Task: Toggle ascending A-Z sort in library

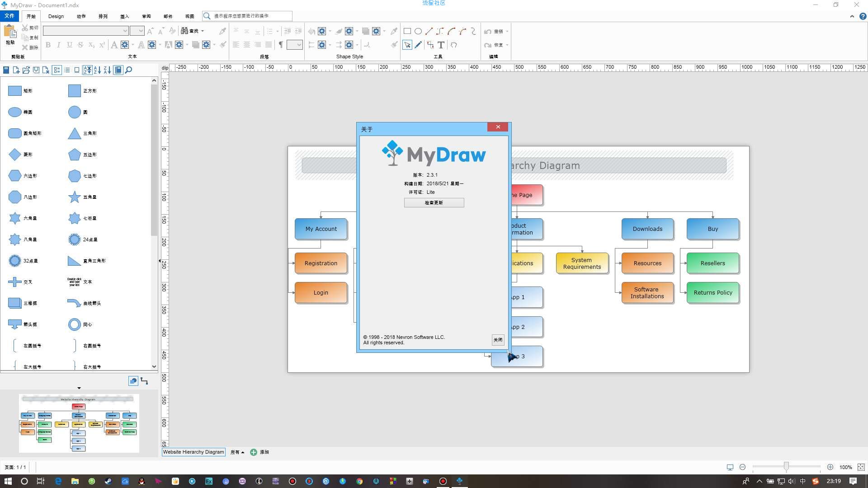Action: (x=97, y=70)
